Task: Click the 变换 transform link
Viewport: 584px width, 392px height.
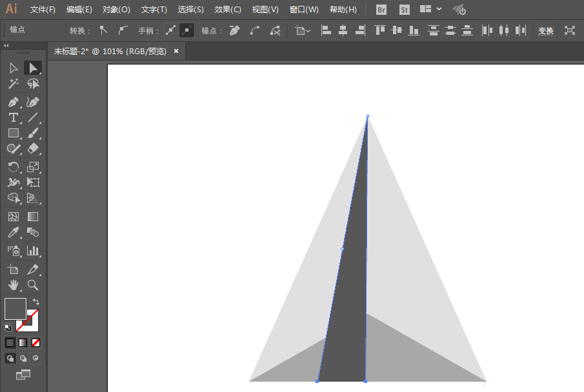Action: tap(546, 31)
